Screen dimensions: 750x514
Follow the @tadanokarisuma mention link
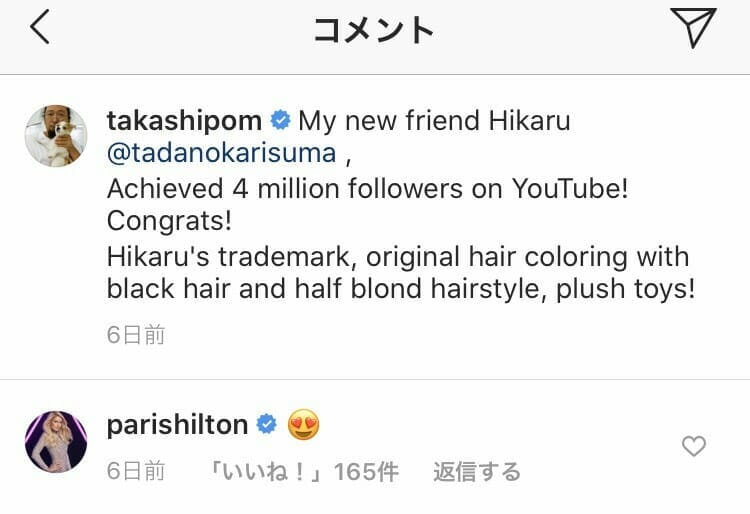[221, 153]
